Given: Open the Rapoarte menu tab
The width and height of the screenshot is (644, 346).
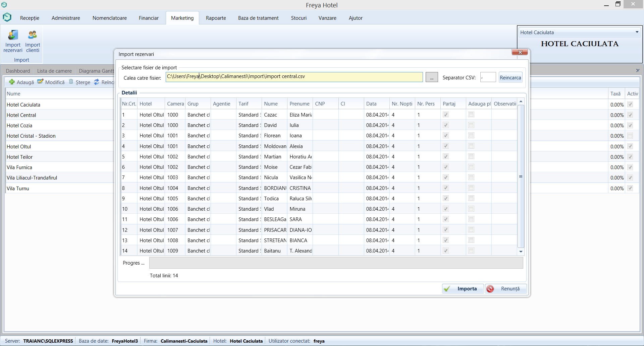Looking at the screenshot, I should coord(216,18).
